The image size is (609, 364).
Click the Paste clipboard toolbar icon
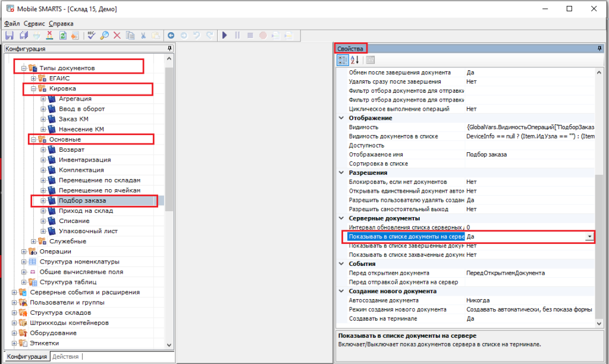click(x=156, y=35)
